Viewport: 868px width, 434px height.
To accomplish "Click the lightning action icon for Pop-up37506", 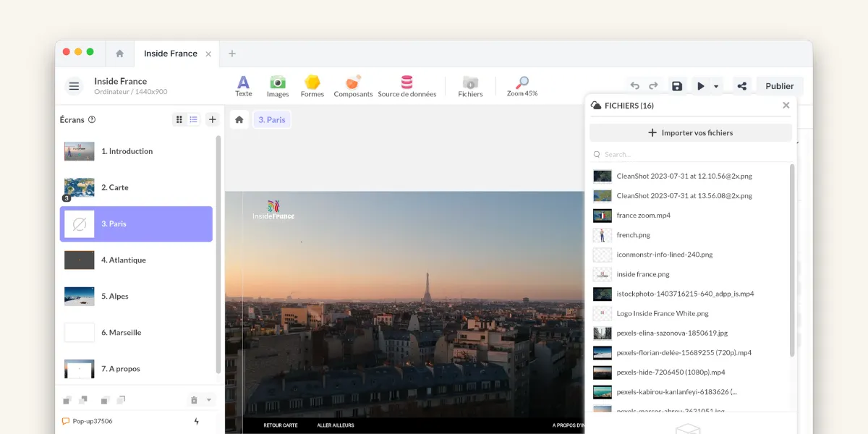I will point(196,421).
